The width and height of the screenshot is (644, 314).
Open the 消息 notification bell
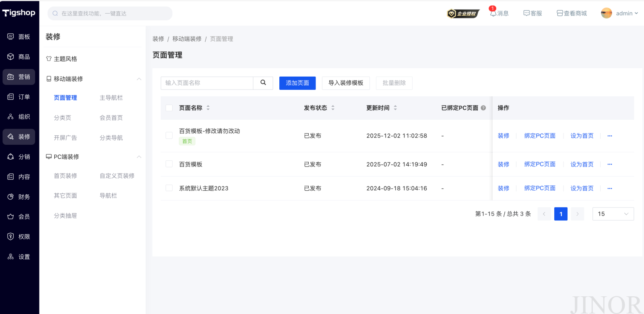(x=493, y=13)
